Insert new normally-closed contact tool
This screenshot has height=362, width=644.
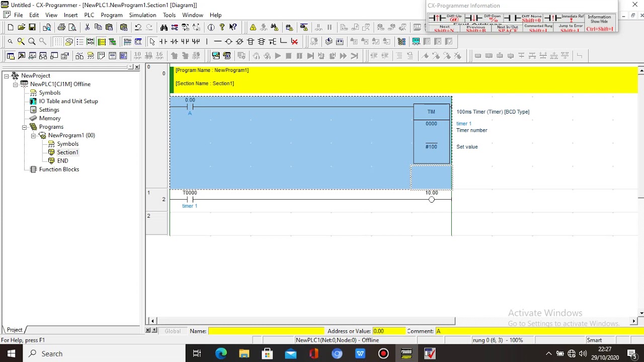pos(174,41)
